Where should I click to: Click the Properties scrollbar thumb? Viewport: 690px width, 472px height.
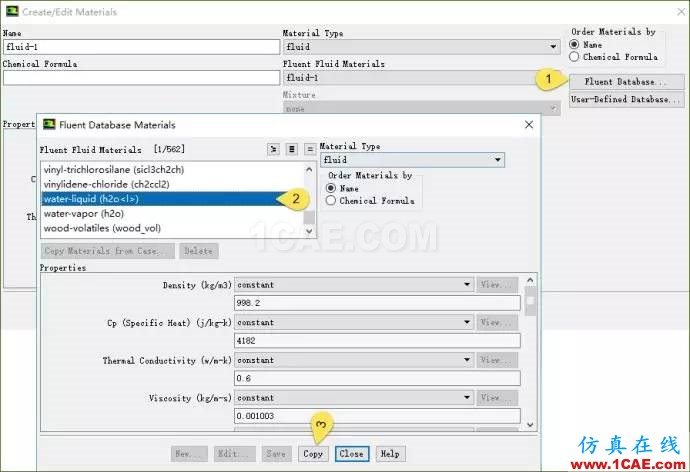tap(530, 301)
